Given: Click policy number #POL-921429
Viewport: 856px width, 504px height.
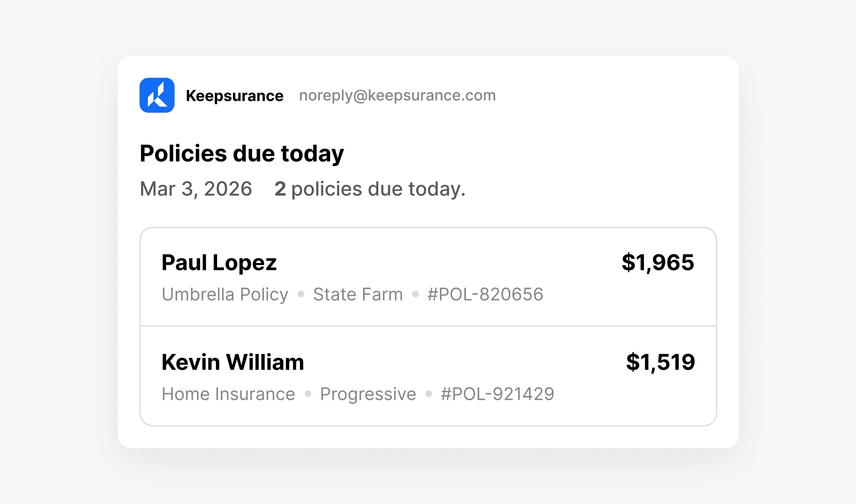Looking at the screenshot, I should click(x=497, y=394).
